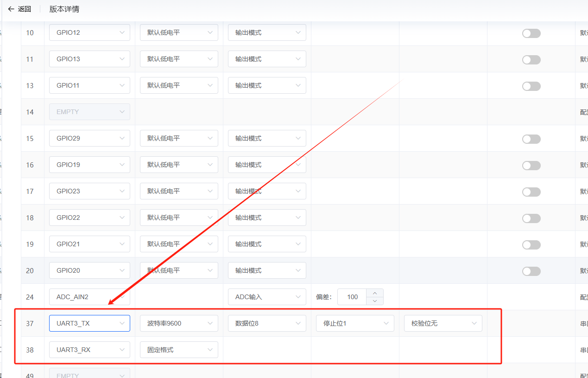Viewport: 588px width, 378px height.
Task: Open the UART3_RX pin dropdown
Action: [x=89, y=350]
